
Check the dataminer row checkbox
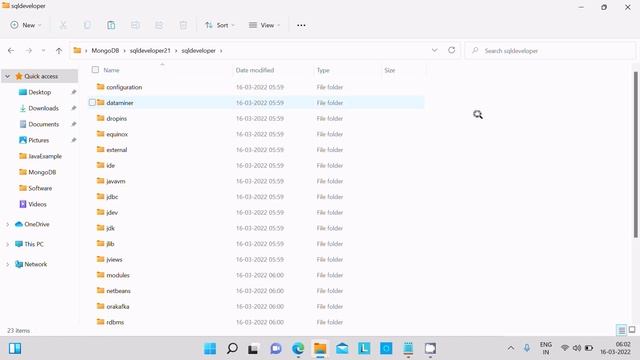pos(92,102)
